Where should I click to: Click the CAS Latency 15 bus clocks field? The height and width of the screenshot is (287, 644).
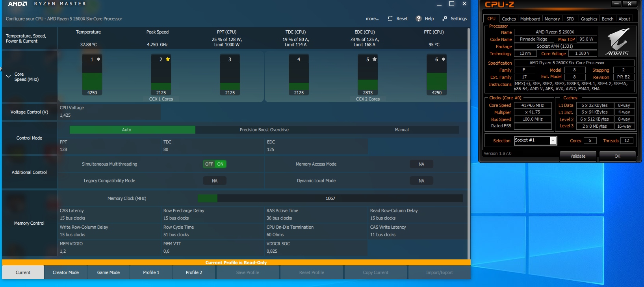(110, 214)
